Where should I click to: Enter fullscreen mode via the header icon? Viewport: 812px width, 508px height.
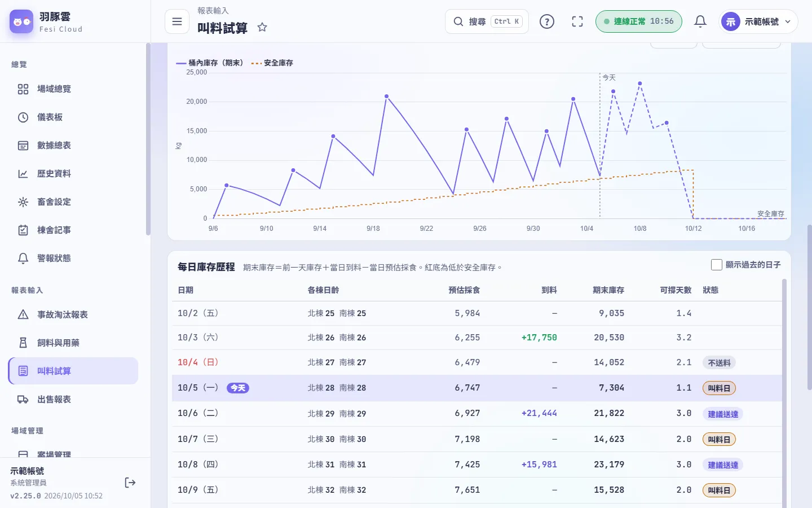(577, 21)
